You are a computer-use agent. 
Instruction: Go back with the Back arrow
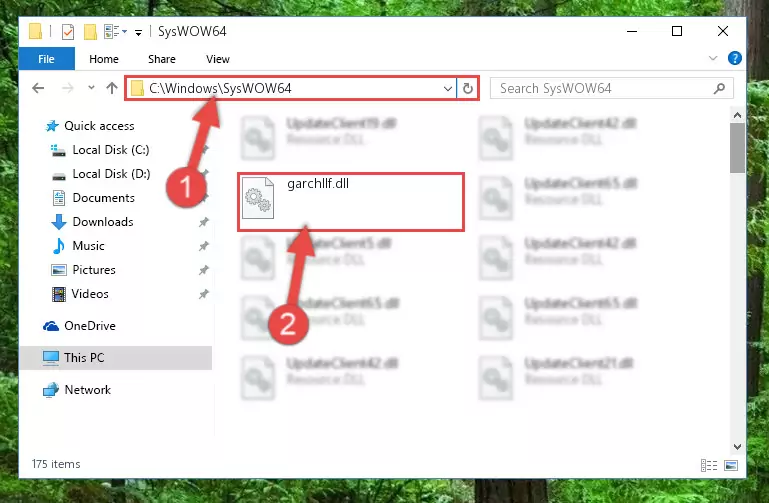pyautogui.click(x=38, y=88)
